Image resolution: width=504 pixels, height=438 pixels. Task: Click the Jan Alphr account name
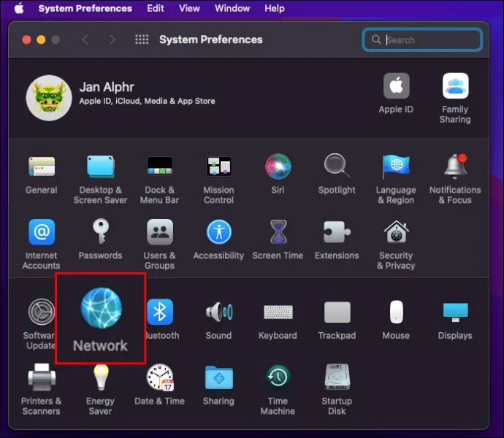coord(107,87)
